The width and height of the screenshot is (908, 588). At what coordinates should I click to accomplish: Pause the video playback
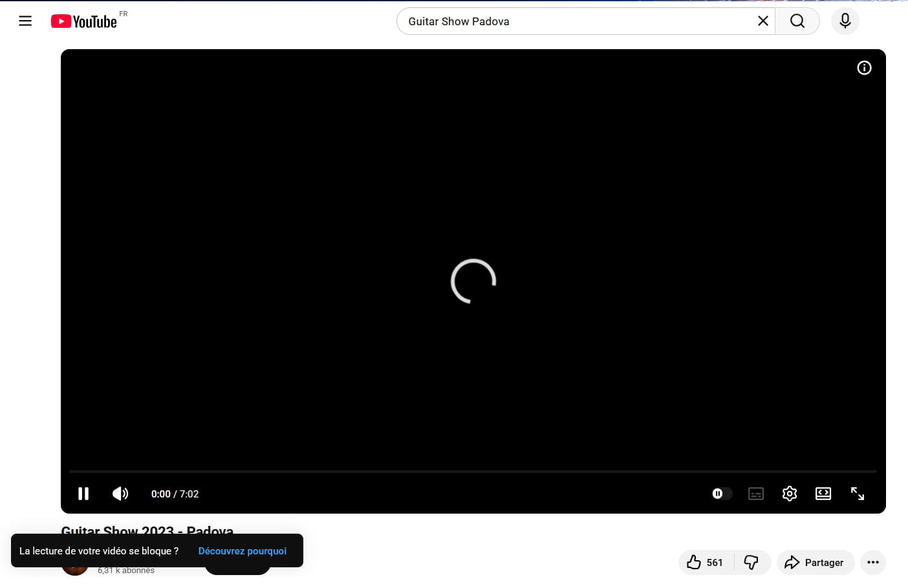click(x=83, y=494)
